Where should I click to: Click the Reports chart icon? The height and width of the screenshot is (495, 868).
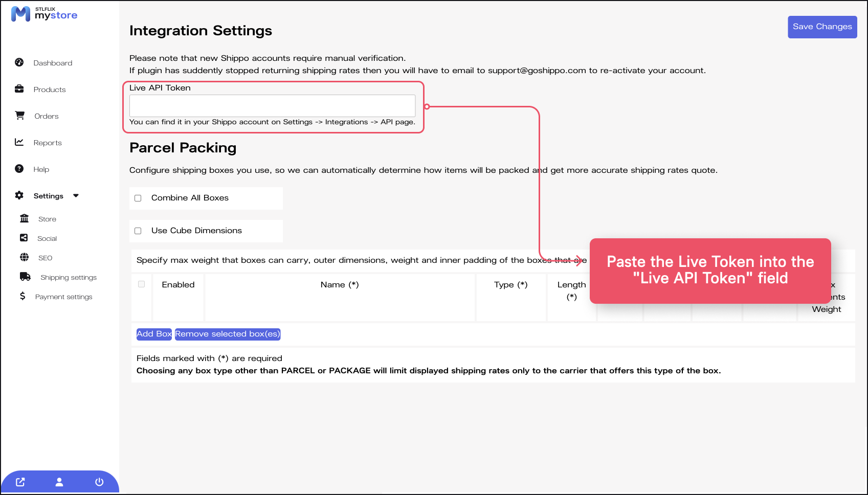click(x=19, y=142)
